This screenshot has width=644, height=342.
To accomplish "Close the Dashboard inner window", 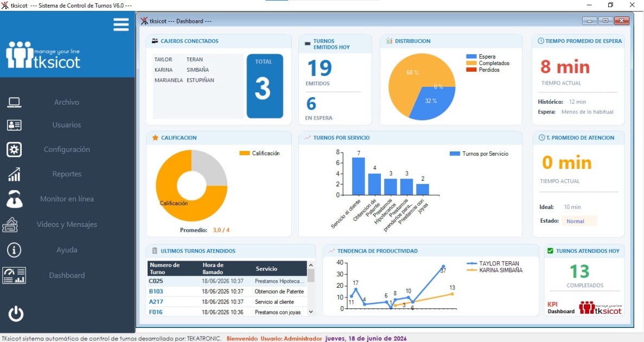I will (x=621, y=21).
